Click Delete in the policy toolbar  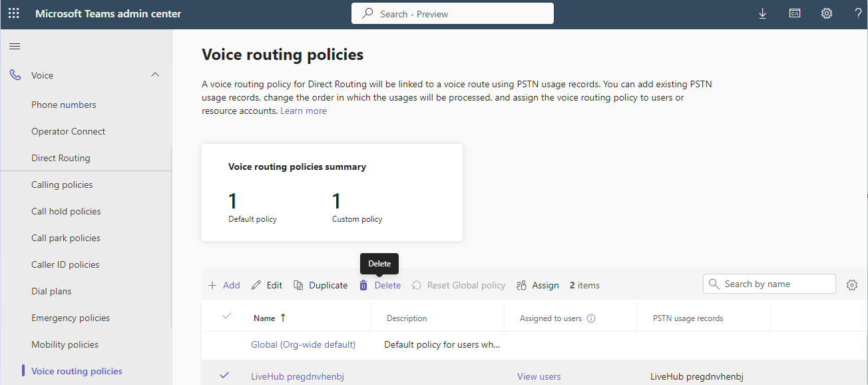click(380, 285)
